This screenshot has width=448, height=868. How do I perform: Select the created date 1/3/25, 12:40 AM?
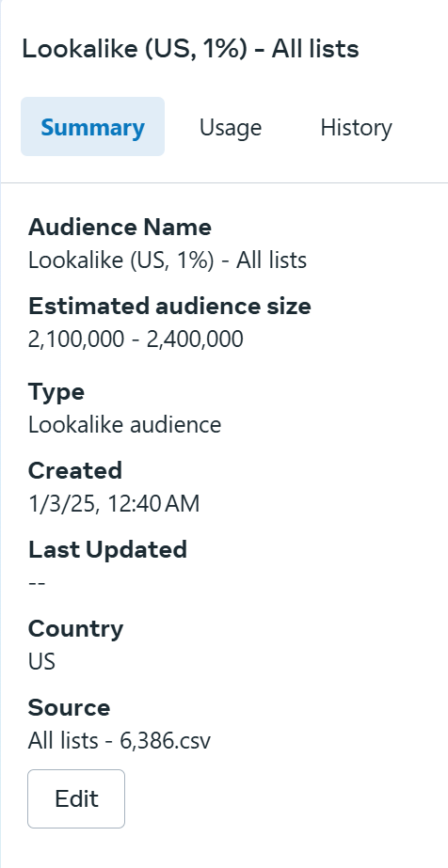click(114, 504)
